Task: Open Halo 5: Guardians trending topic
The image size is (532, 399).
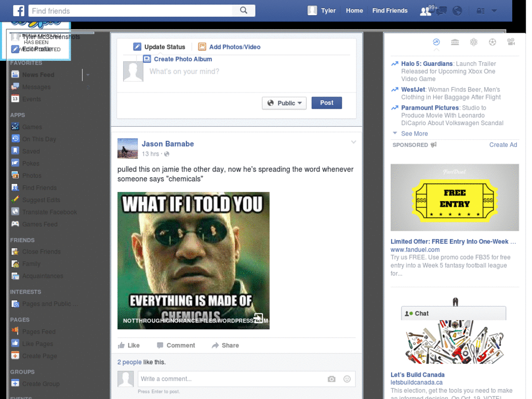Action: (x=427, y=64)
